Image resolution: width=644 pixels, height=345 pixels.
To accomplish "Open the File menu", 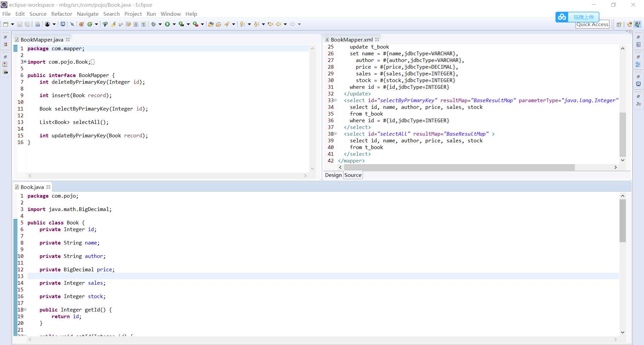I will [x=6, y=14].
